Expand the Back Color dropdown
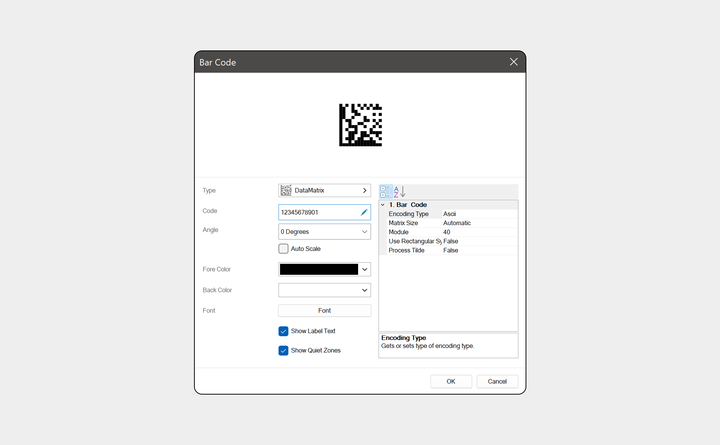This screenshot has height=445, width=720. point(365,290)
